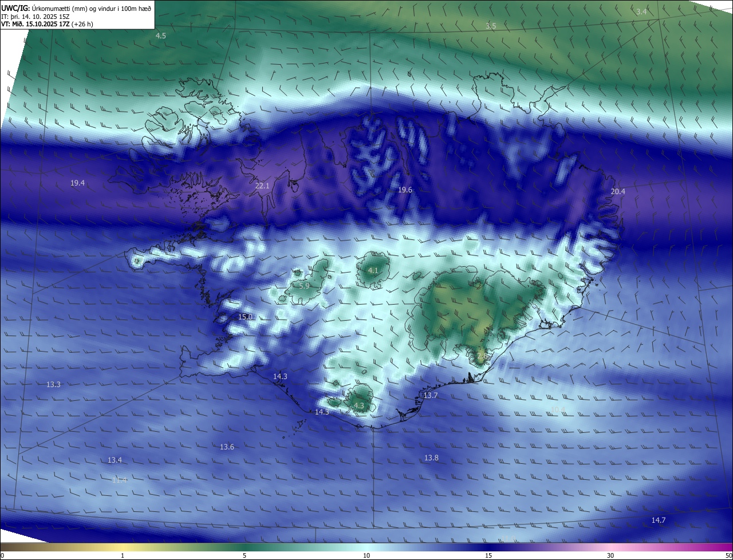The width and height of the screenshot is (733, 560).
Task: Click the 13.3 value label on the map
Action: 53,385
